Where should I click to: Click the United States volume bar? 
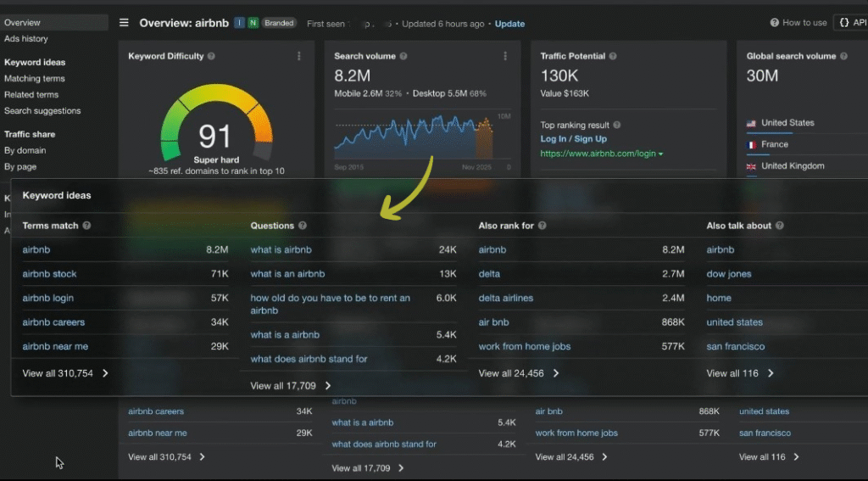[770, 133]
